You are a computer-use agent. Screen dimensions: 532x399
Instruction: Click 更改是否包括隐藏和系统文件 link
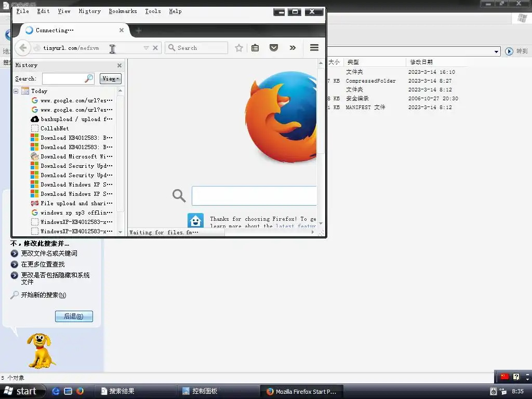55,278
